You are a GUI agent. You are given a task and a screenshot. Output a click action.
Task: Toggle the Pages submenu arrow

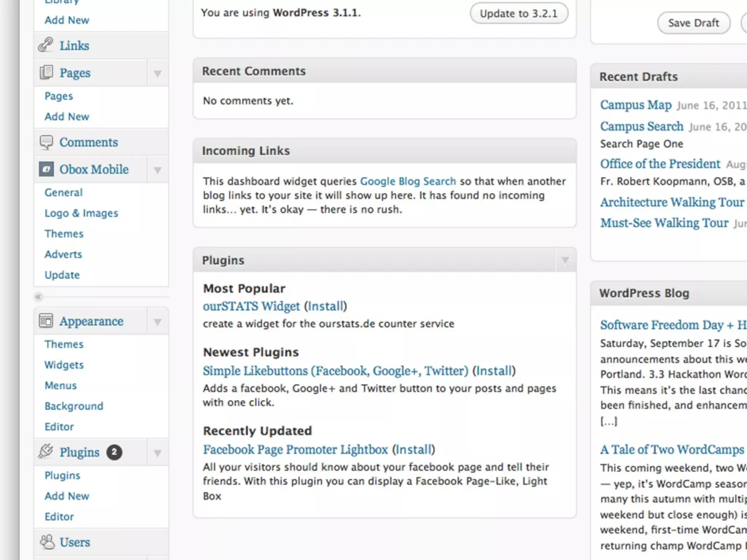pyautogui.click(x=158, y=74)
